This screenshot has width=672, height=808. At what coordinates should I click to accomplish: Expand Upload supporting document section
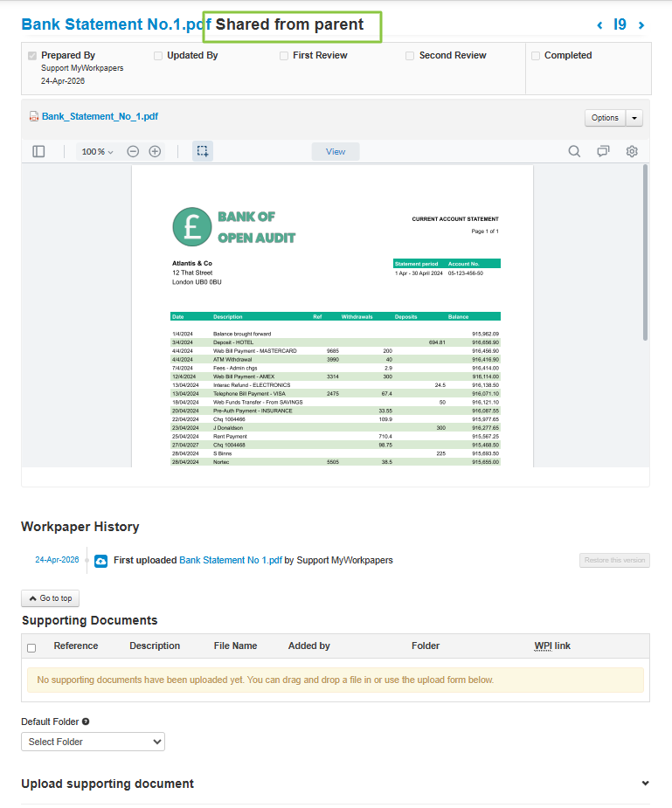coord(645,784)
